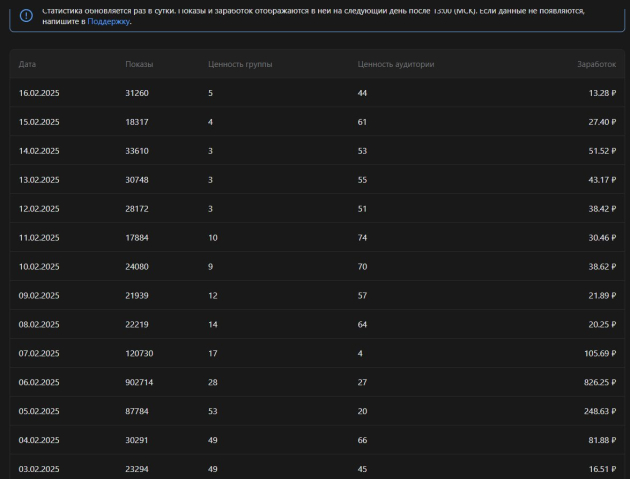Click the earnings value 38.62 ₽
630x479 pixels.
click(x=602, y=267)
